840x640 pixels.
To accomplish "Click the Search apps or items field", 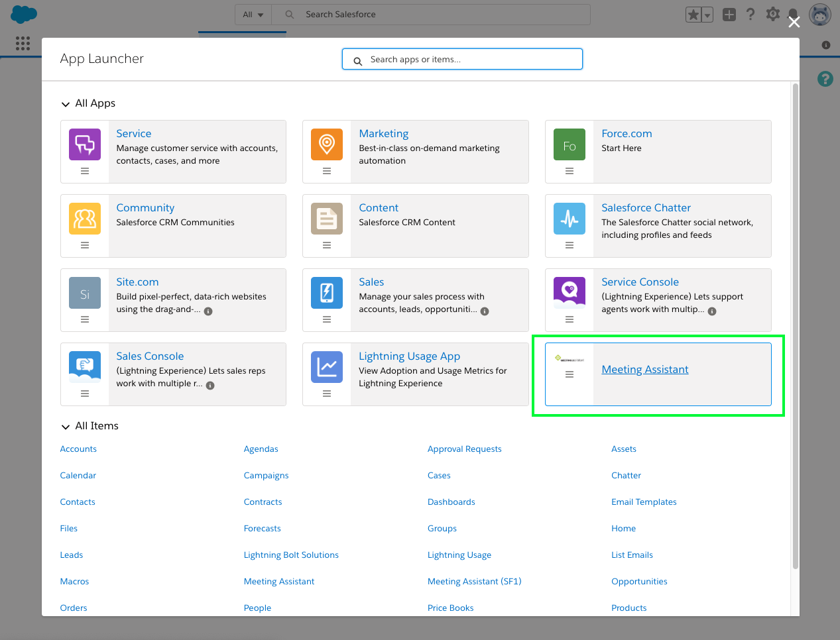I will 462,59.
